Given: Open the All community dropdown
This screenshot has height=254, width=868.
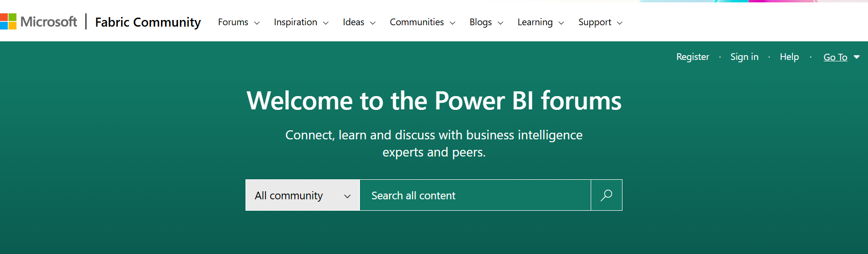Looking at the screenshot, I should [x=302, y=195].
